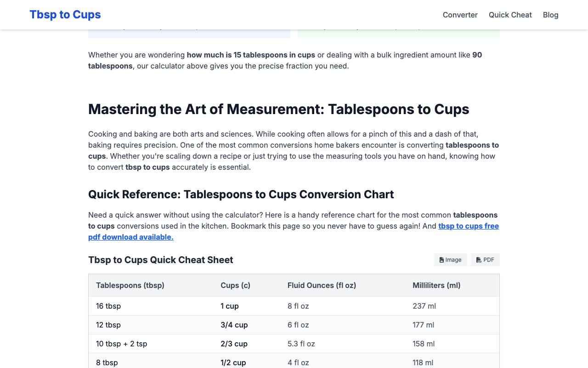Go to the Quick Cheat section

click(510, 15)
